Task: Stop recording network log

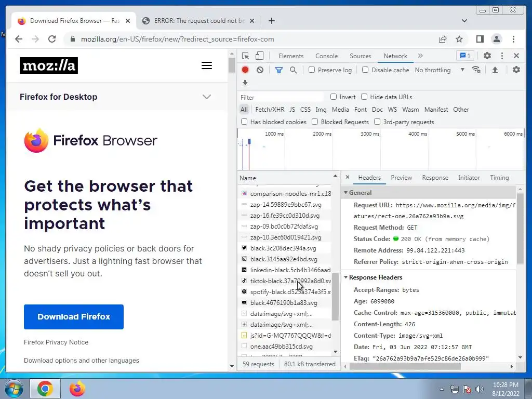Action: tap(245, 70)
